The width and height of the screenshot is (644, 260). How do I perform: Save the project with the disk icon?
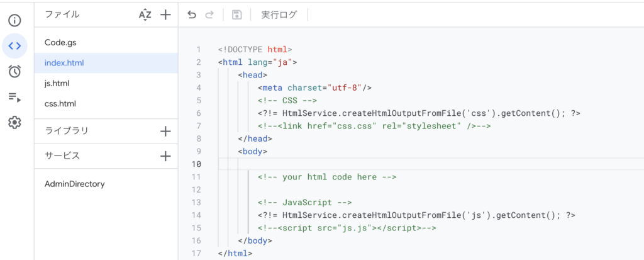tap(236, 15)
